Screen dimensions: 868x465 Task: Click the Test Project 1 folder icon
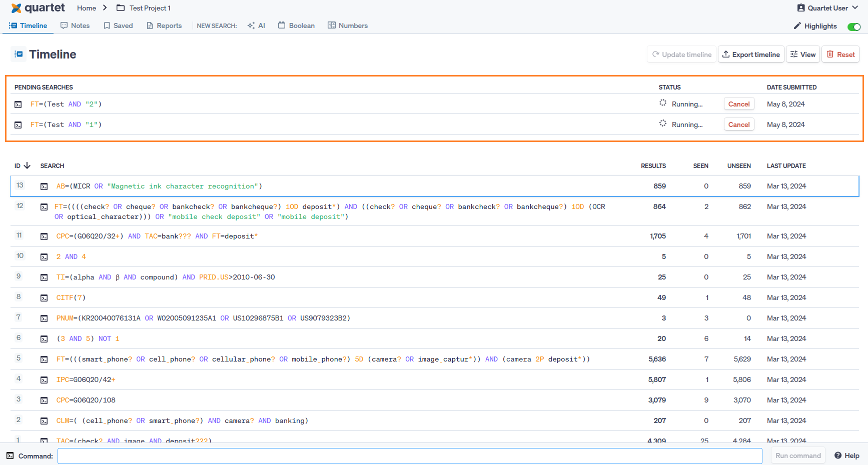pos(121,8)
